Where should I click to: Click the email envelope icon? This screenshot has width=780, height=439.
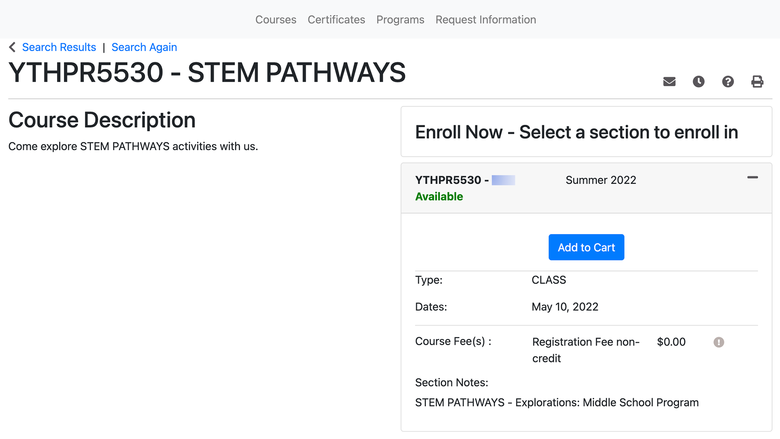coord(669,82)
